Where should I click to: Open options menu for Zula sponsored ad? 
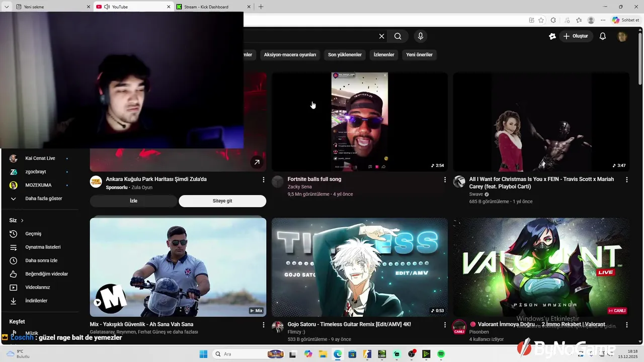tap(263, 179)
